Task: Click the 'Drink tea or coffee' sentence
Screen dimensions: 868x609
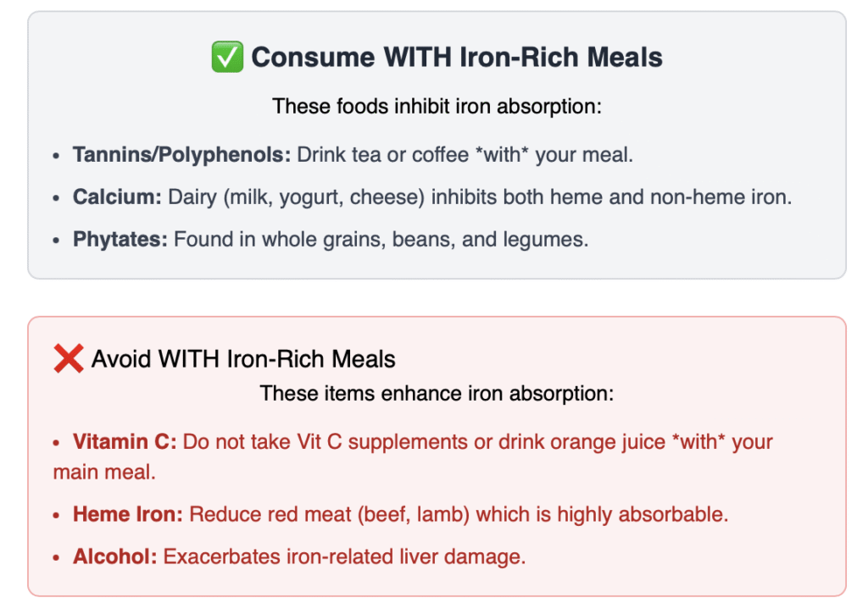Action: coord(465,155)
